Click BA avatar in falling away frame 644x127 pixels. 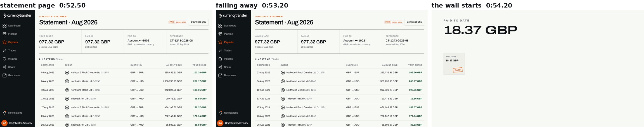220,123
